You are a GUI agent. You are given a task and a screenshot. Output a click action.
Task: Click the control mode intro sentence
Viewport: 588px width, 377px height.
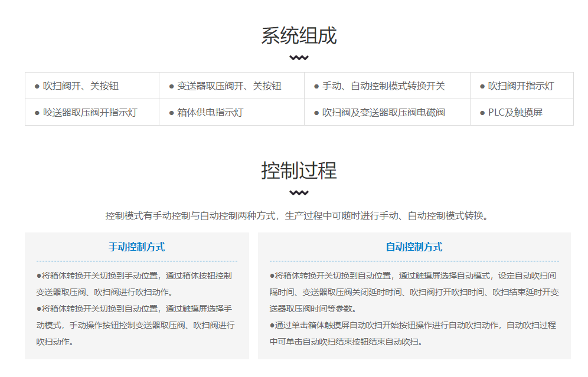point(297,216)
